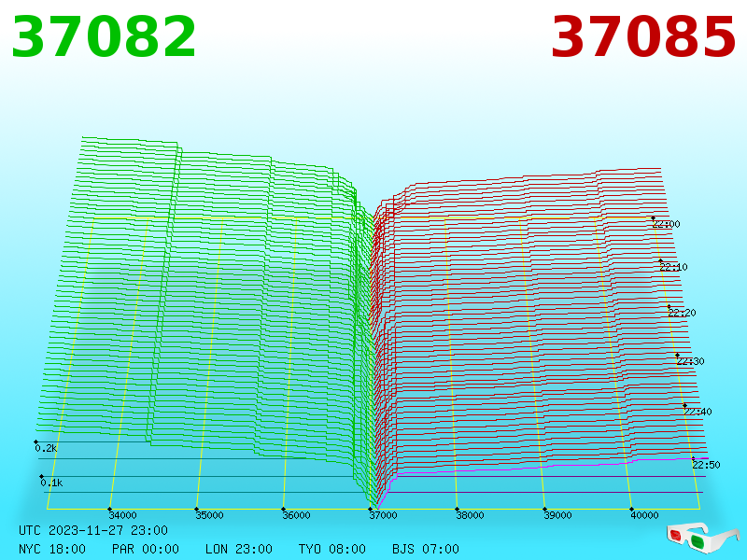Click the 37000 price axis label
The width and height of the screenshot is (747, 560).
(x=383, y=515)
